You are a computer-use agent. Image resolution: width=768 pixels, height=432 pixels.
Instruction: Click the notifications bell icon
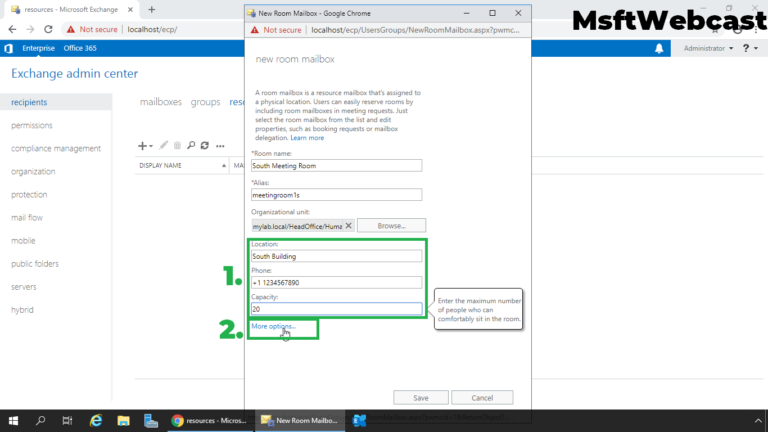pos(659,48)
